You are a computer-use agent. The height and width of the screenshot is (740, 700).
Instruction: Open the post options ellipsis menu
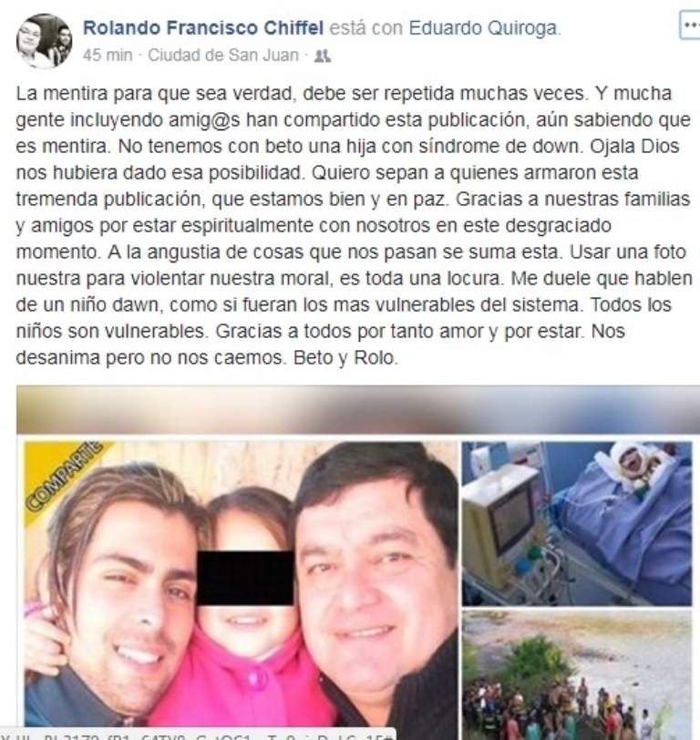pos(690,26)
